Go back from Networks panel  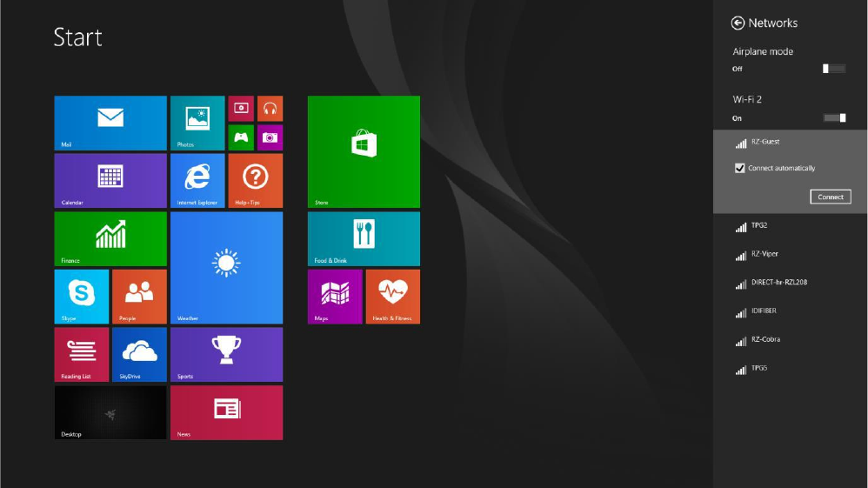738,23
